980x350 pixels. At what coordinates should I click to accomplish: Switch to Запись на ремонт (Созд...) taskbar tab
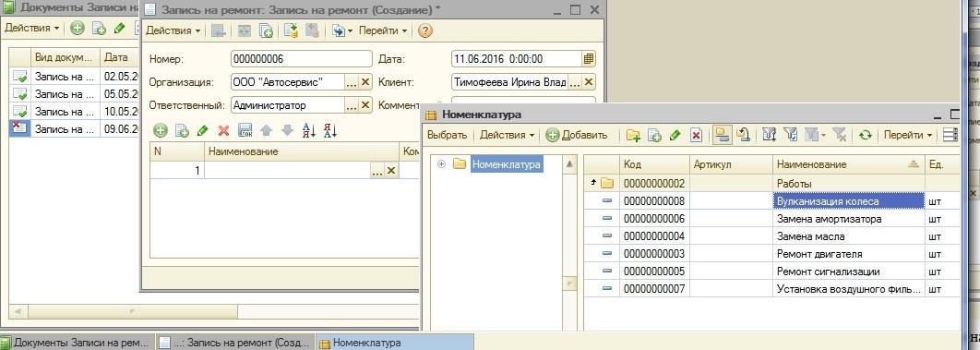coord(235,343)
